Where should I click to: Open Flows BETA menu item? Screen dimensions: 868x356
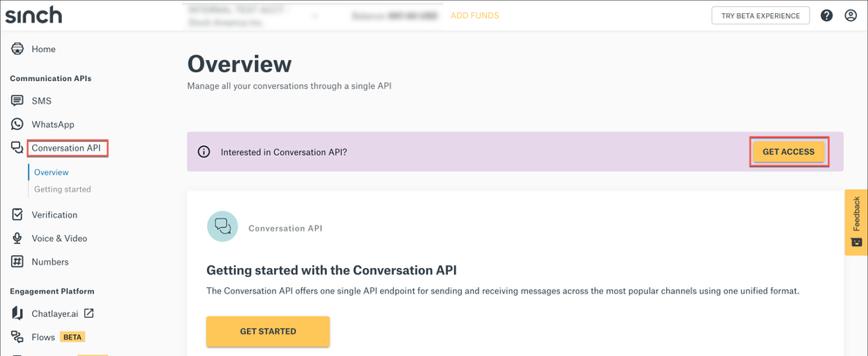pyautogui.click(x=43, y=337)
